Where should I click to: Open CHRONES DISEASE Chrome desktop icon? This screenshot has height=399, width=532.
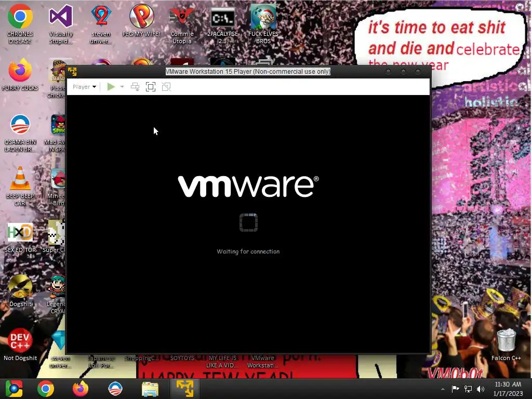pos(20,24)
